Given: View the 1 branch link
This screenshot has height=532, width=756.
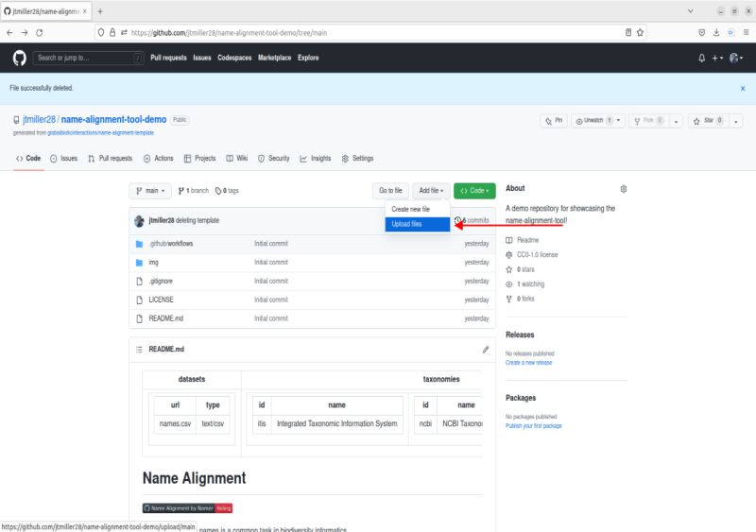Looking at the screenshot, I should click(194, 191).
